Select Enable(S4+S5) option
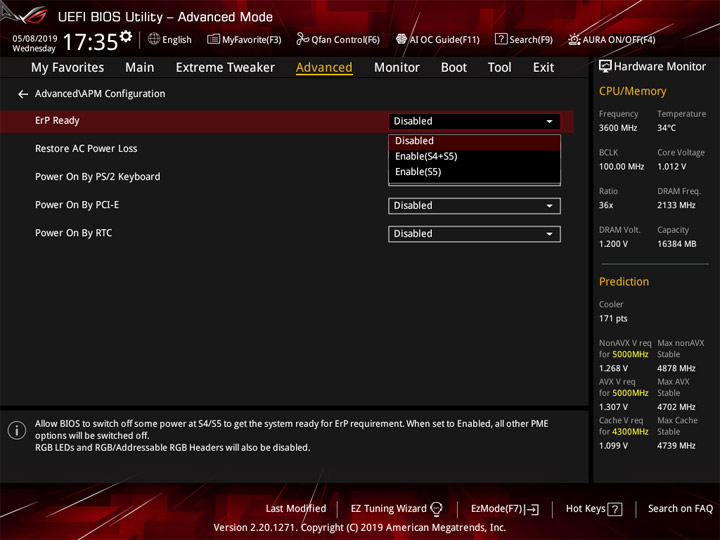The image size is (720, 540). tap(474, 156)
